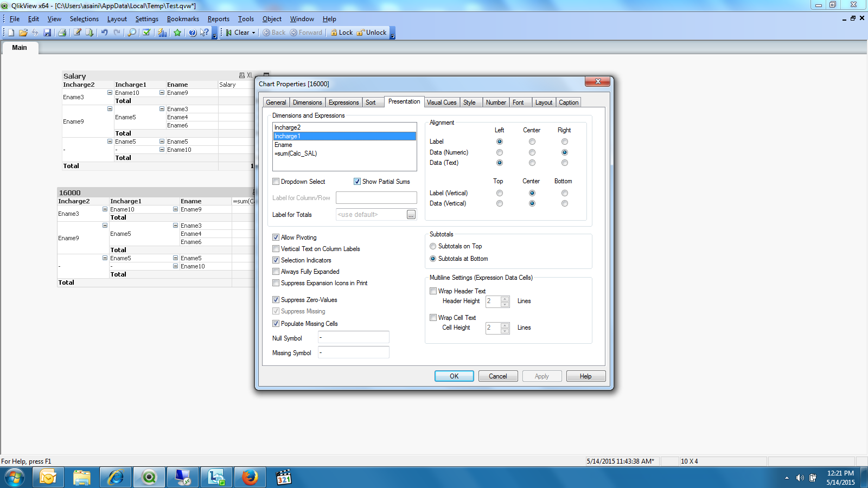The width and height of the screenshot is (868, 488).
Task: Undo the last layout change
Action: point(104,33)
